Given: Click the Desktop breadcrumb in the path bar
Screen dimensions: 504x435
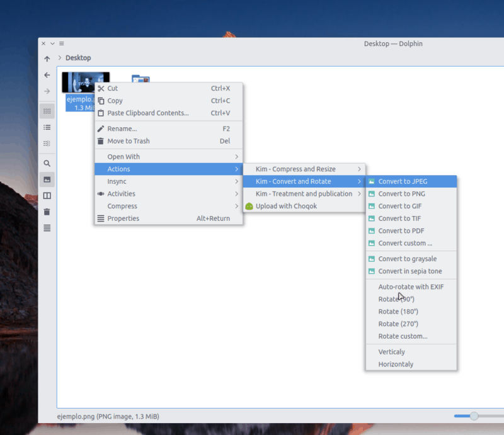Looking at the screenshot, I should pyautogui.click(x=78, y=58).
